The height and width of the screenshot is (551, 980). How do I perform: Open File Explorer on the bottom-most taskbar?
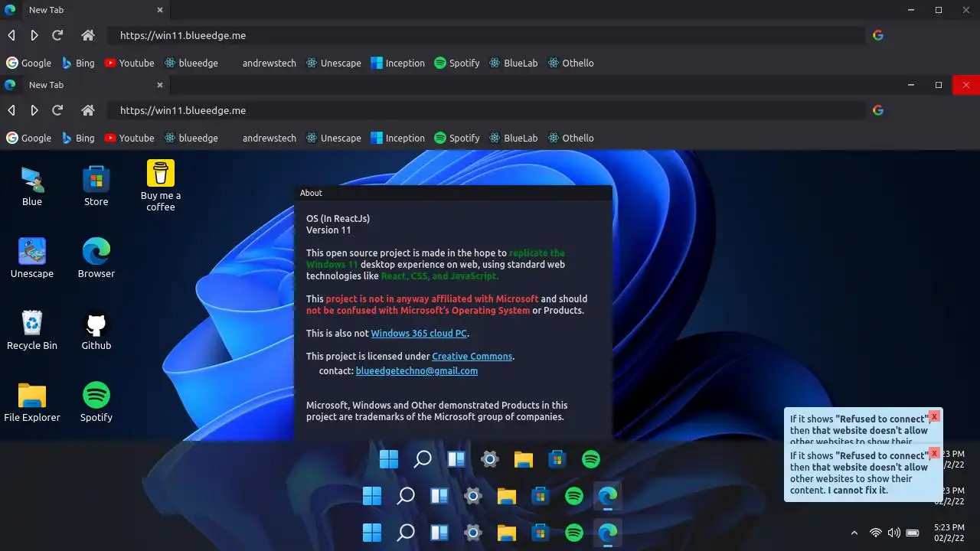507,532
